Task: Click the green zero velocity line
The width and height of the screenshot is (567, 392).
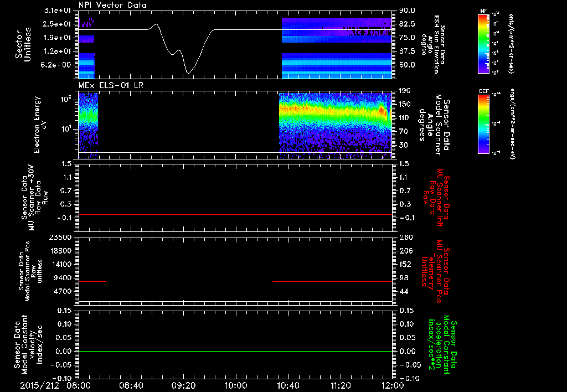Action: pos(235,351)
